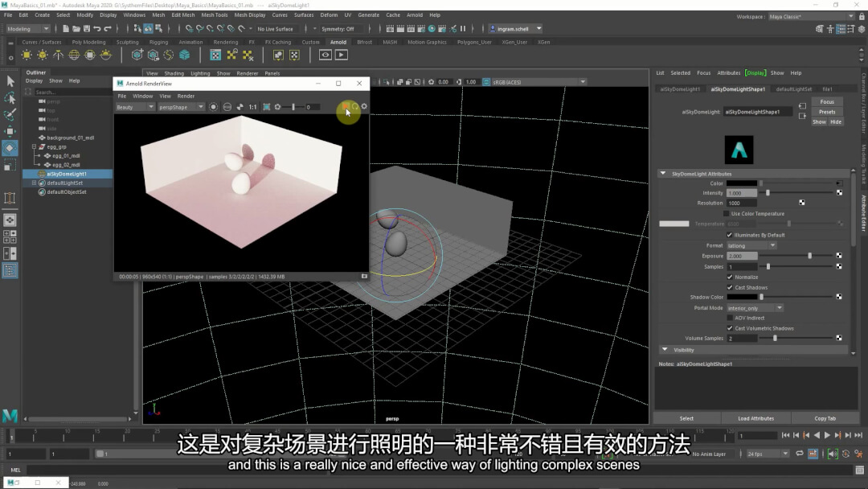
Task: Click the Arnold volume shelf icon
Action: point(185,55)
